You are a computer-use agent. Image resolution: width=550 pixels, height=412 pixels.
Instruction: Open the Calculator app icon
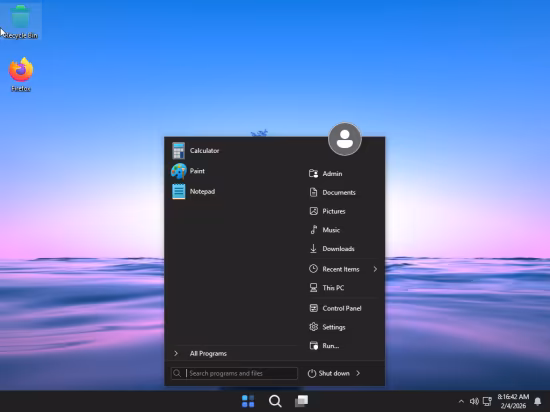click(x=179, y=151)
